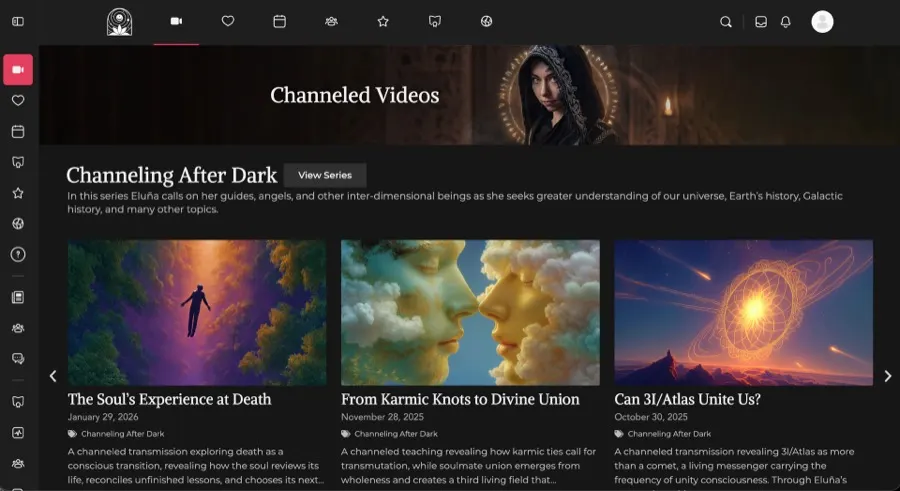Open the heart icon in left sidebar
This screenshot has width=900, height=491.
click(x=18, y=100)
